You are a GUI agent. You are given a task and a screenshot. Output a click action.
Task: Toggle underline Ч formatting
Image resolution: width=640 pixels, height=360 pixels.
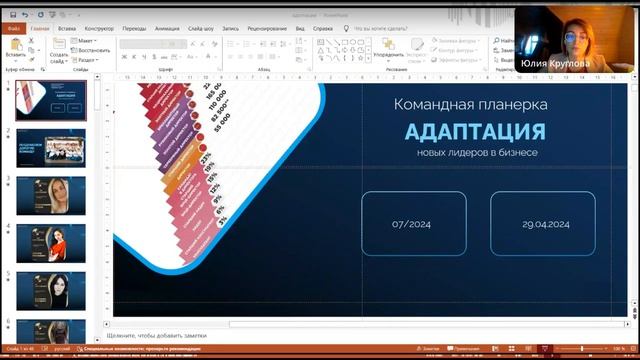pos(144,57)
